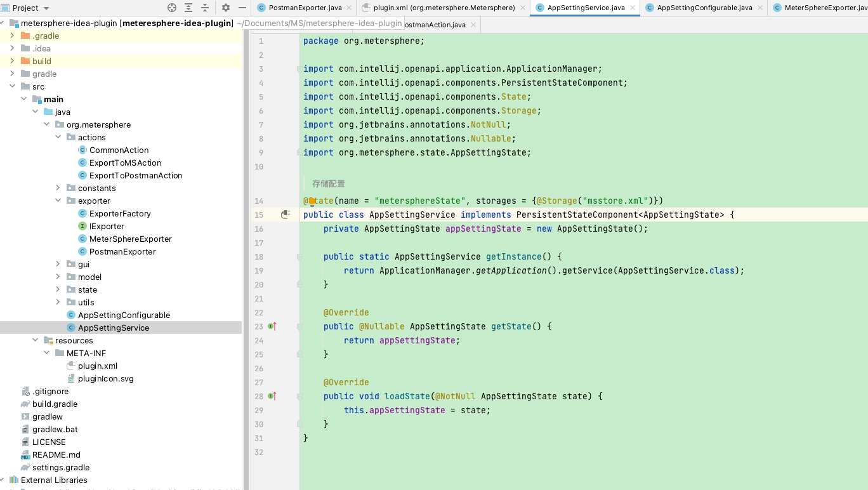Fold the getInstance method at line 18

(299, 256)
